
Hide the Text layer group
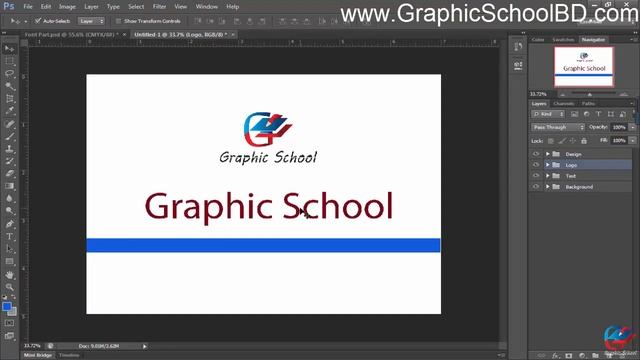pyautogui.click(x=536, y=176)
